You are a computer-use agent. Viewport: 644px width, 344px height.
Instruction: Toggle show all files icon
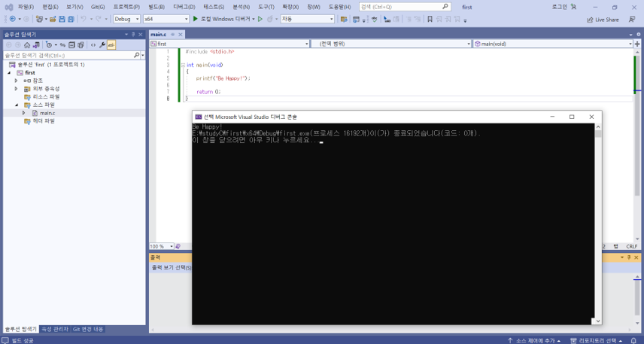pos(80,45)
